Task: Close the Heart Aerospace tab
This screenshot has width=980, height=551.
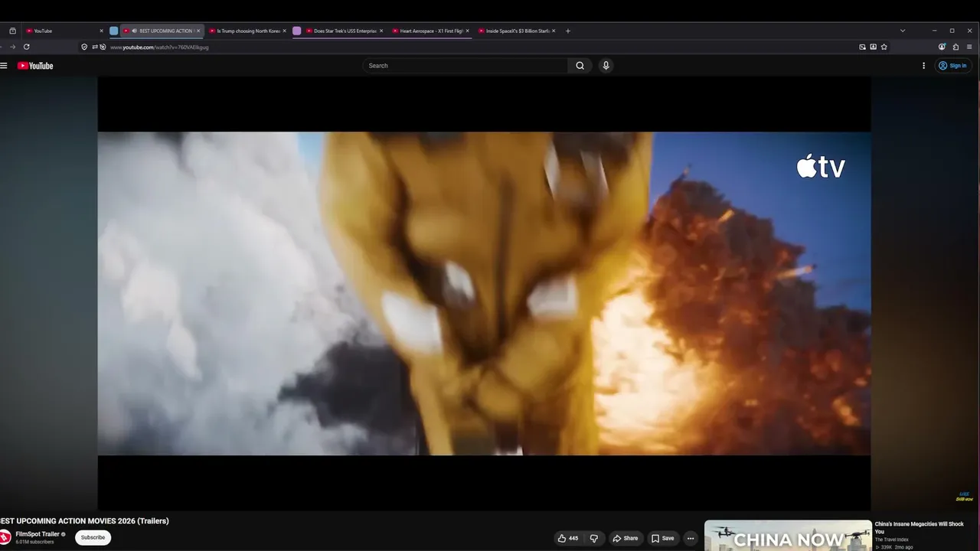Action: [467, 31]
